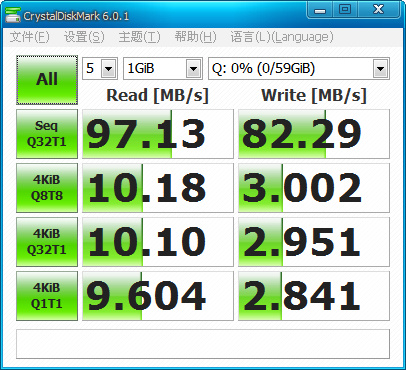Click the Seq read result 97.13
Image resolution: width=406 pixels, height=370 pixels.
[158, 134]
